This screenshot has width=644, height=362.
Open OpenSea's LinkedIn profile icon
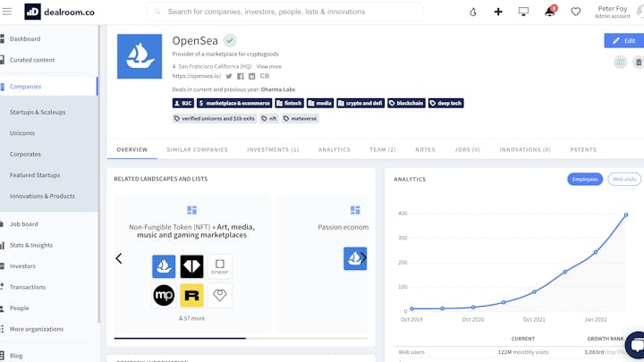252,76
